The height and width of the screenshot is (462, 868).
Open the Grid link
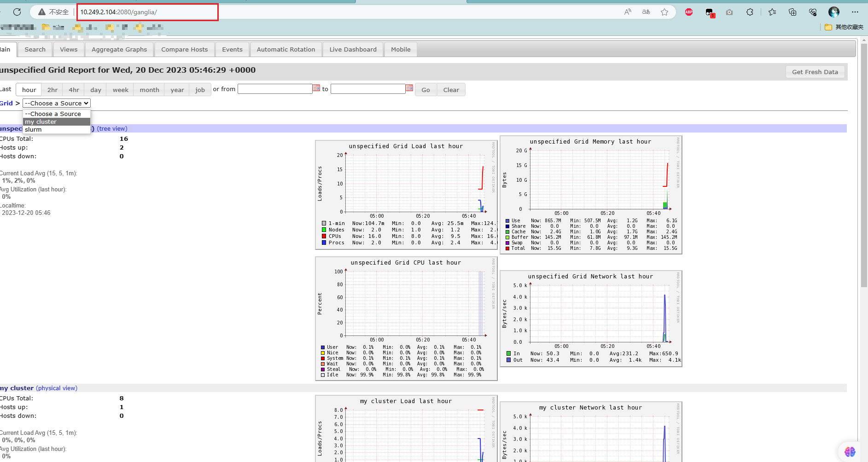point(6,103)
